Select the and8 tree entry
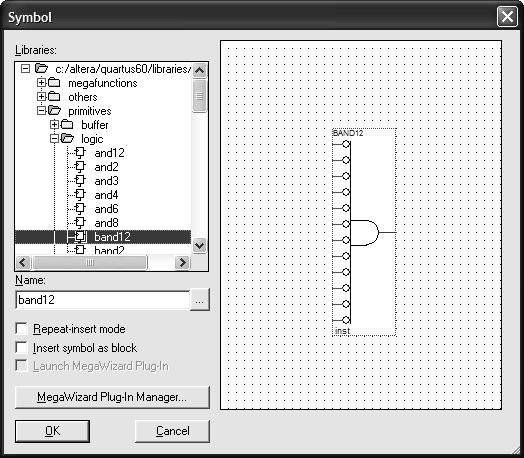Image resolution: width=524 pixels, height=458 pixels. pyautogui.click(x=106, y=223)
